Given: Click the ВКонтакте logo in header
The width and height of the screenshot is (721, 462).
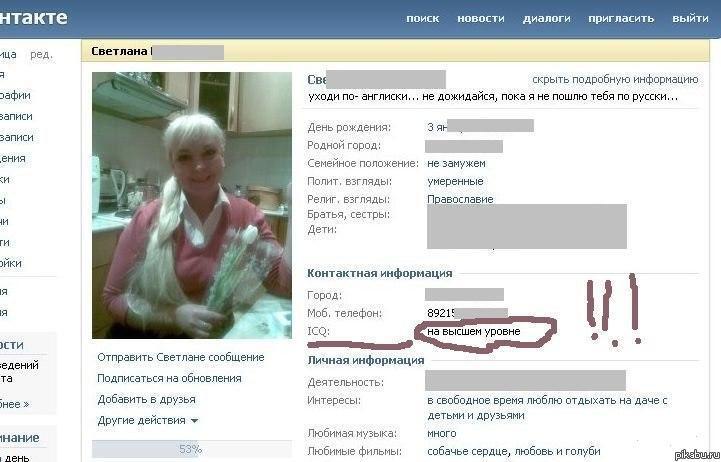Looking at the screenshot, I should [33, 17].
